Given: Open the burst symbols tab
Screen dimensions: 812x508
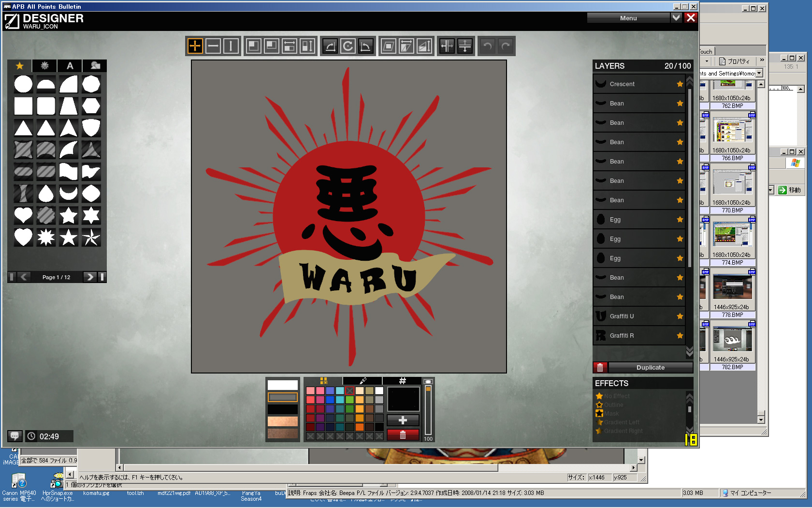Looking at the screenshot, I should pos(45,66).
